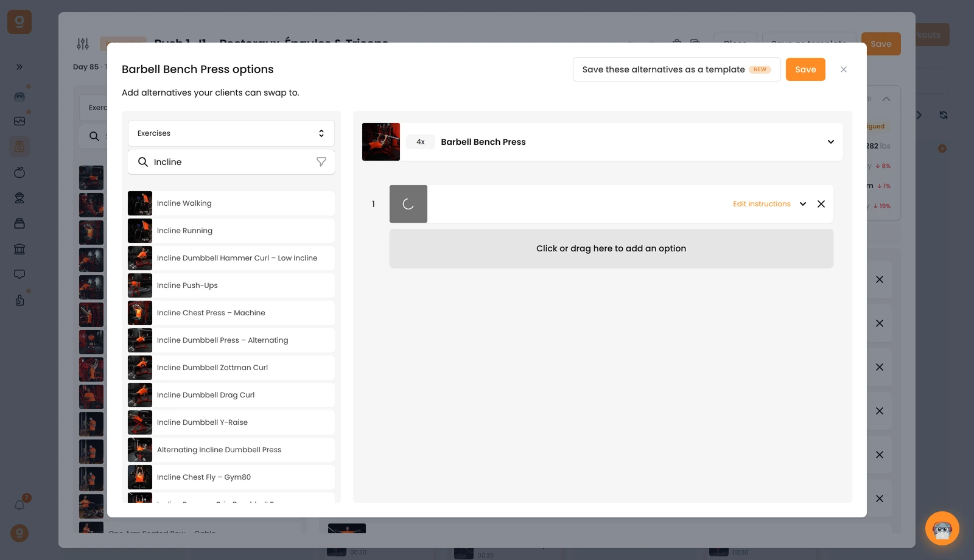Click the Incline search input field

point(231,162)
